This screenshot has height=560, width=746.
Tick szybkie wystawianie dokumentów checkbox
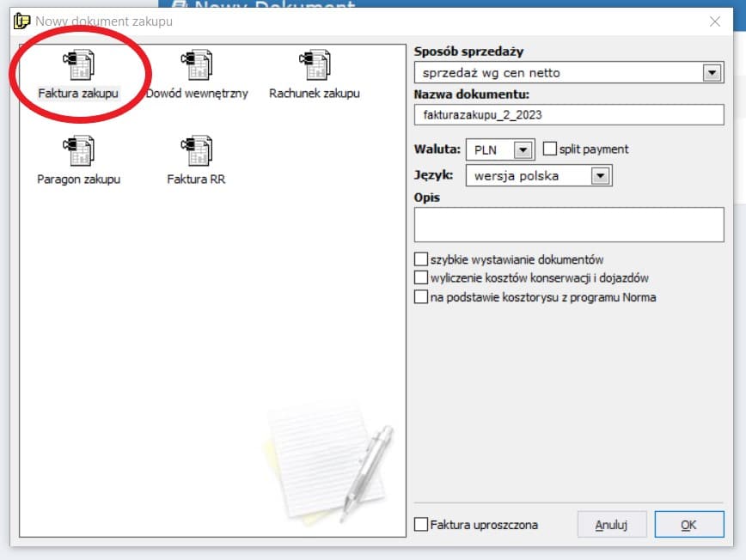click(421, 259)
